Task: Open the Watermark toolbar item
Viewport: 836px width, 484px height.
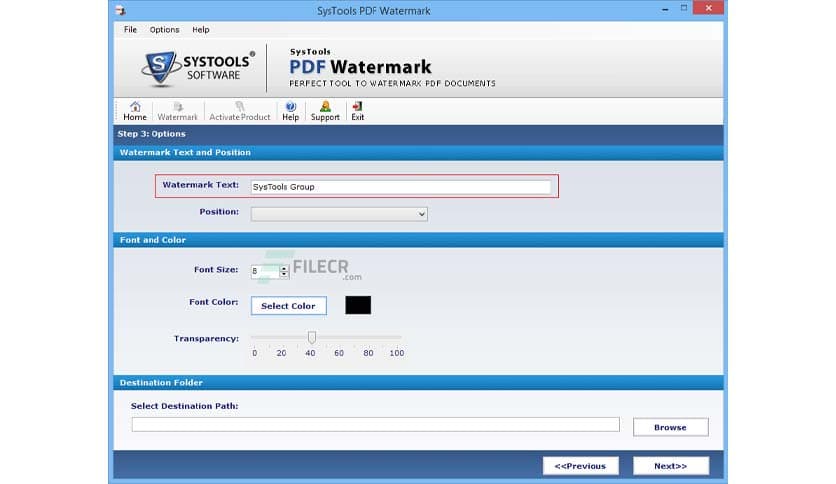Action: coord(177,111)
